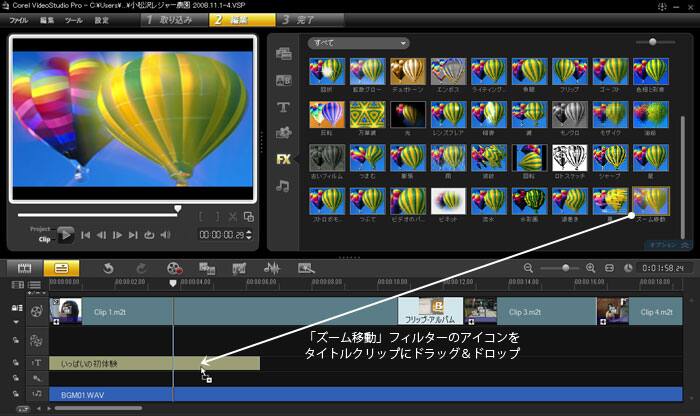Open the 編集 menu
The height and width of the screenshot is (416, 700).
(47, 20)
